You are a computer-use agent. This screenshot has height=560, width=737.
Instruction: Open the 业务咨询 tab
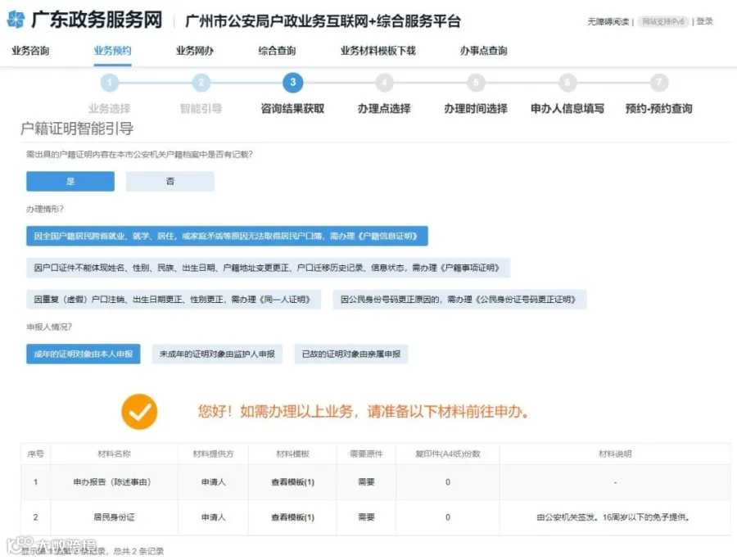(x=30, y=51)
